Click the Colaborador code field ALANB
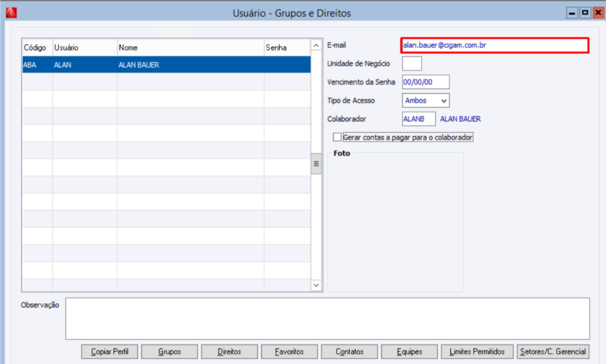 coord(419,119)
